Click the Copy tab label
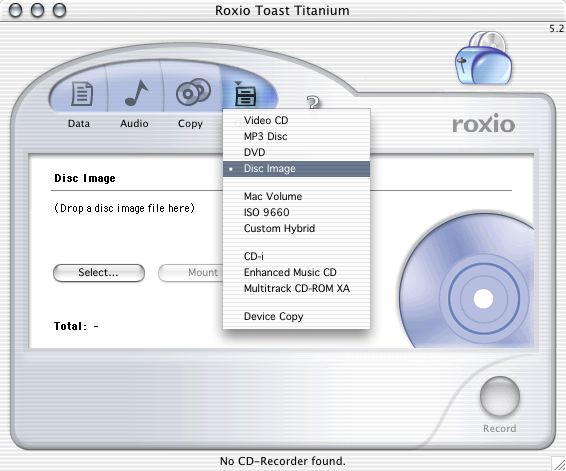 [x=190, y=124]
